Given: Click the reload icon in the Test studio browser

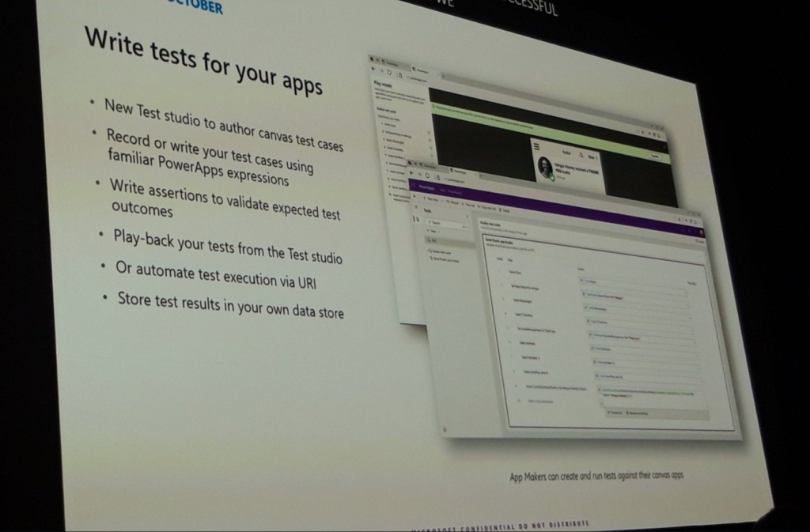Looking at the screenshot, I should tap(428, 175).
